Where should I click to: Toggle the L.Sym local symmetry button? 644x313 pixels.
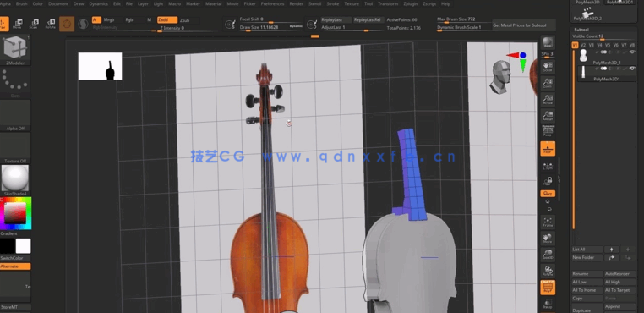(548, 165)
